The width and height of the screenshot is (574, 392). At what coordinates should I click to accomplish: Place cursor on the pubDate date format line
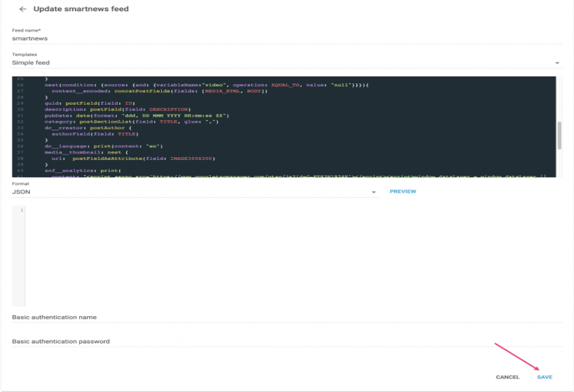point(136,115)
